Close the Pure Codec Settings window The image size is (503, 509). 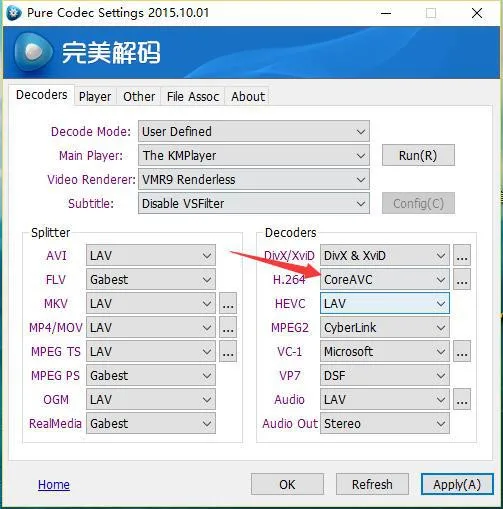(477, 13)
